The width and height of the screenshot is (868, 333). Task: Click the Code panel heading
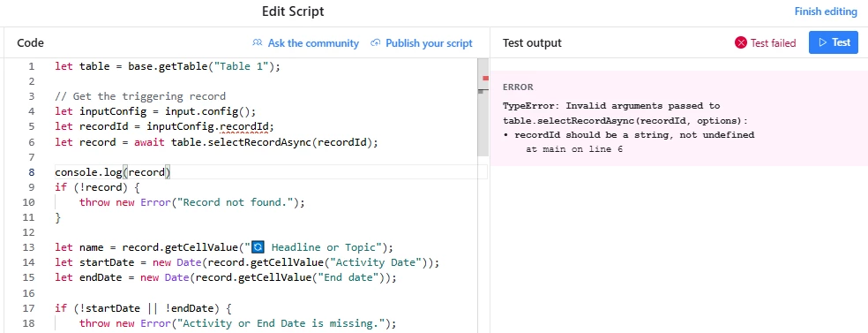[x=31, y=42]
